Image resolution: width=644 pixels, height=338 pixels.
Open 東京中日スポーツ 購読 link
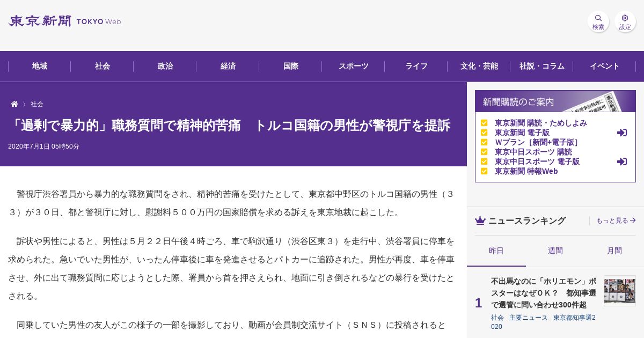coord(533,152)
